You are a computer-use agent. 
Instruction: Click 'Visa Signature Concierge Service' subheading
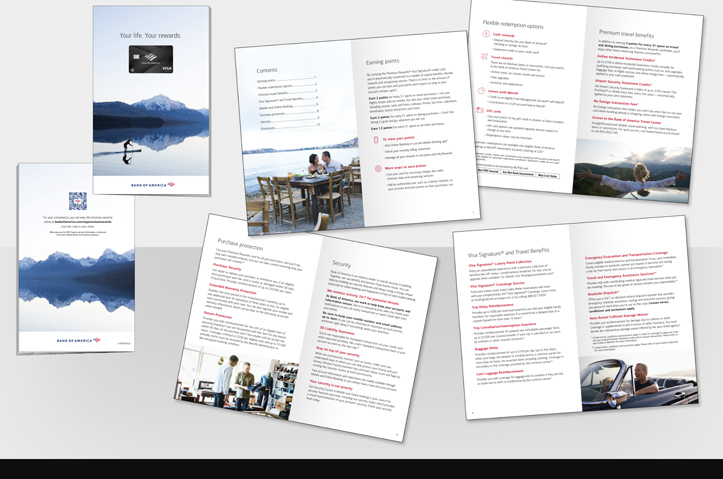click(498, 285)
